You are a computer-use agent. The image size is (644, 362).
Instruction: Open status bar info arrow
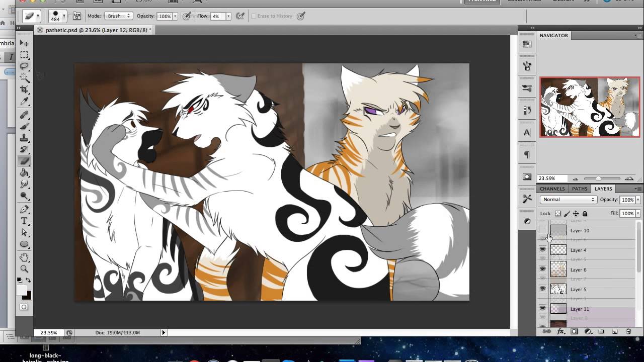click(164, 332)
